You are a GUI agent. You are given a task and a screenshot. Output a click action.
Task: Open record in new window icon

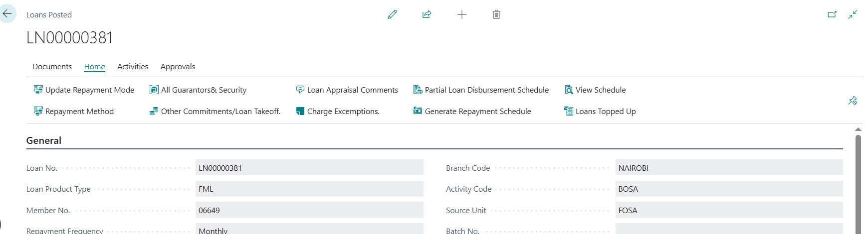832,14
